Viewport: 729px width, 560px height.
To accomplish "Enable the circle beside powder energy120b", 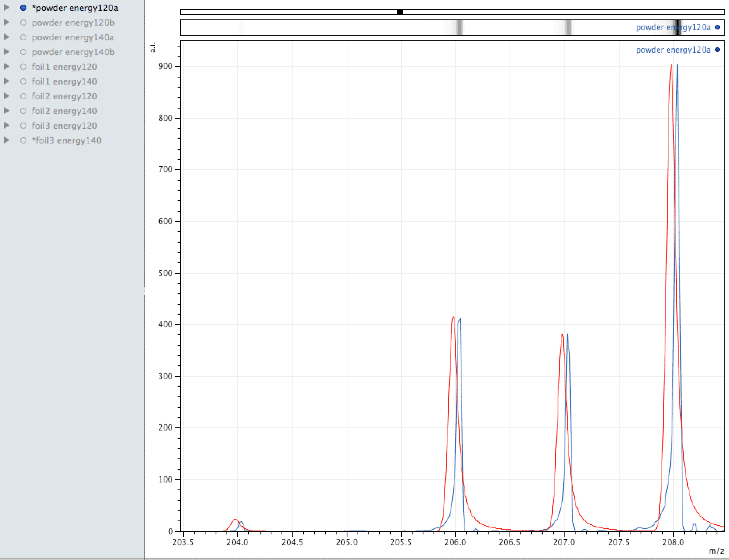I will (23, 22).
